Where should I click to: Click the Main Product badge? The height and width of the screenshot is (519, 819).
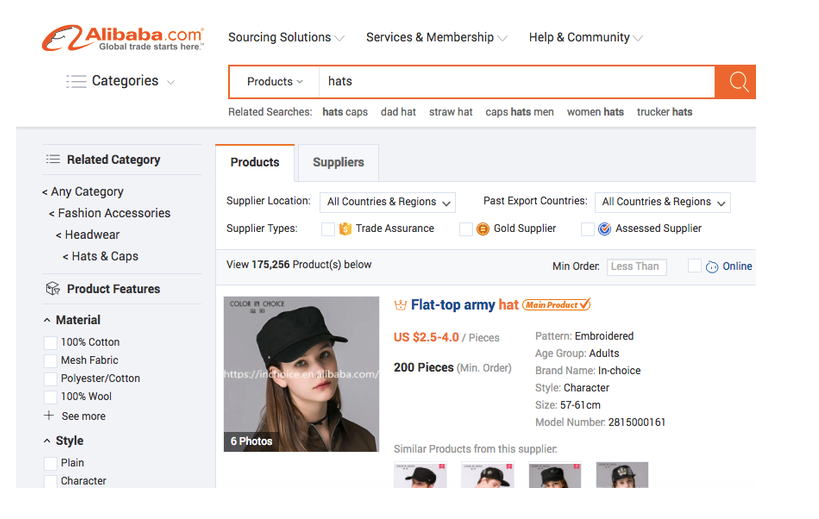click(556, 304)
